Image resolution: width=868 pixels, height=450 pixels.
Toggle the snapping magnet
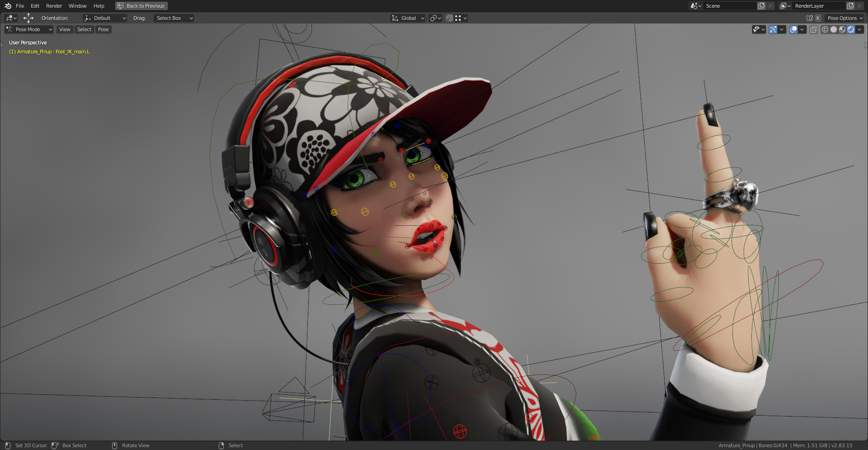click(x=449, y=18)
